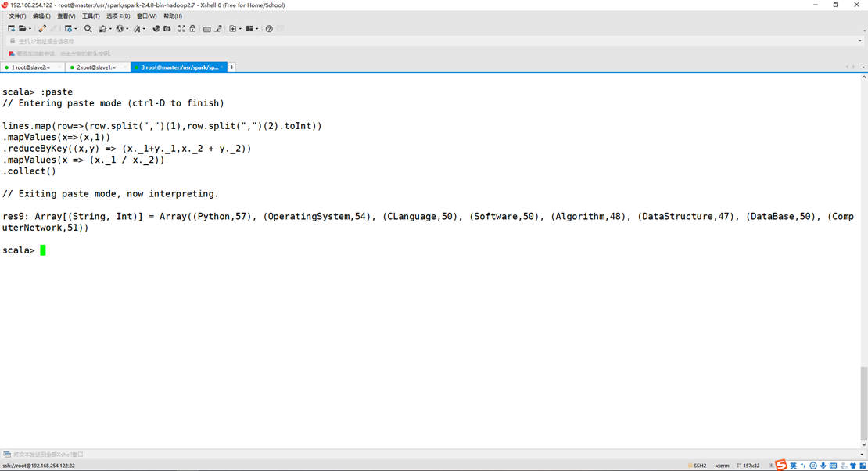Open the 编辑(E) menu

click(41, 16)
